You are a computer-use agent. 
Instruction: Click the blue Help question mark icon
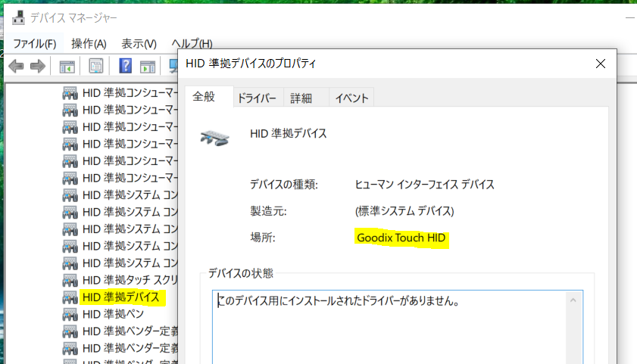click(x=125, y=66)
